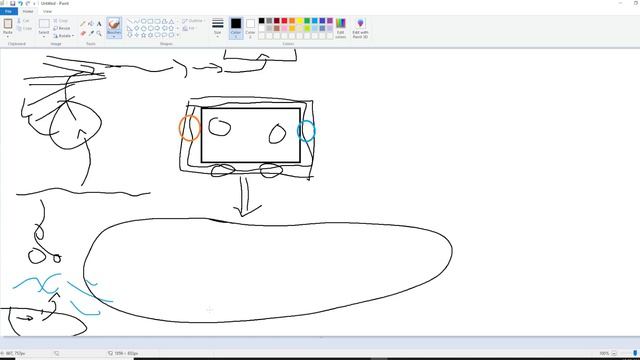Choose the Curve shape
Viewport: 640px width, 360px height.
pyautogui.click(x=137, y=21)
